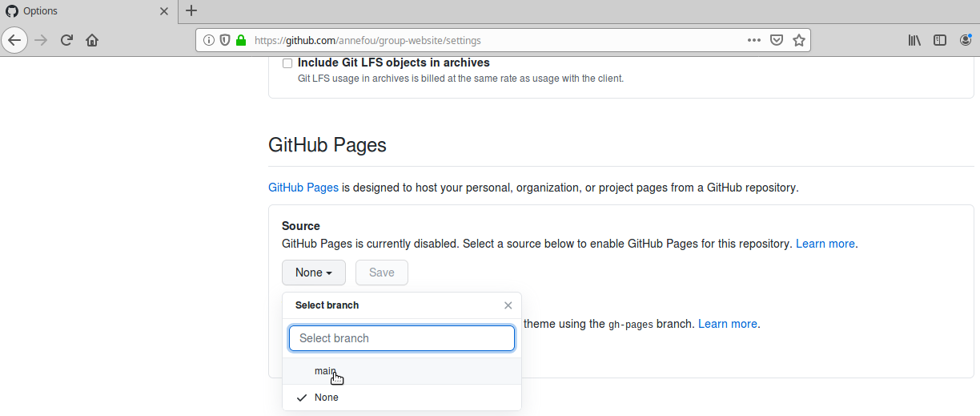The image size is (980, 416).
Task: Click the GitHub favicon on the tab
Action: pos(12,11)
